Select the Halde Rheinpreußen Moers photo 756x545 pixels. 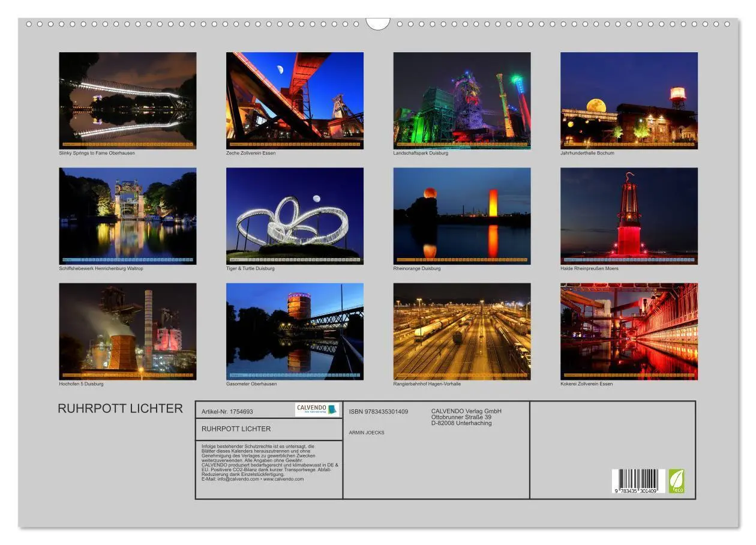[x=629, y=216]
